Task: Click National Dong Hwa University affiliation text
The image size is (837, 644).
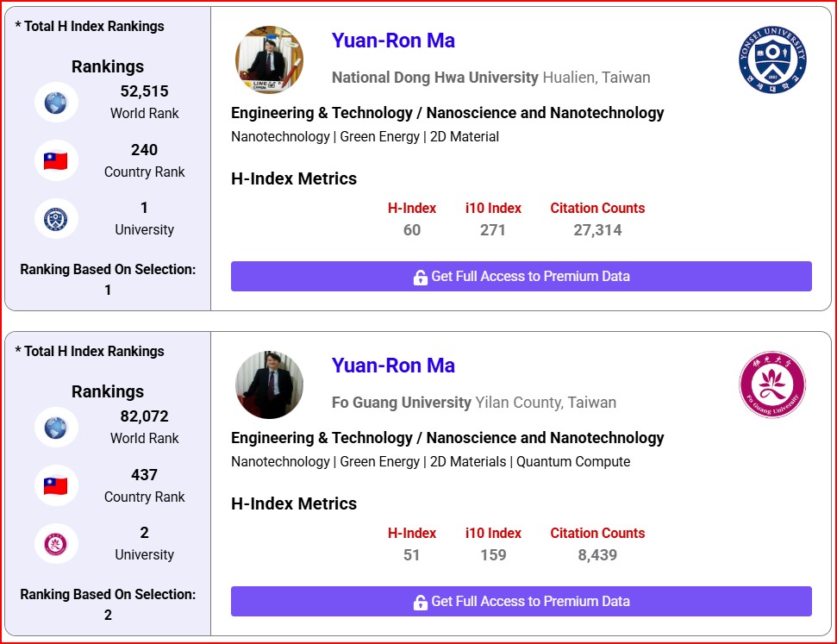Action: tap(435, 78)
